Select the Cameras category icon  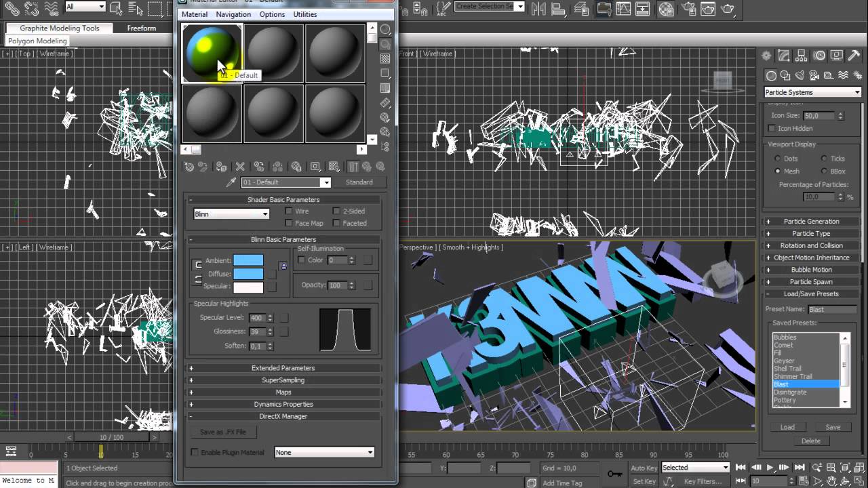pyautogui.click(x=814, y=75)
